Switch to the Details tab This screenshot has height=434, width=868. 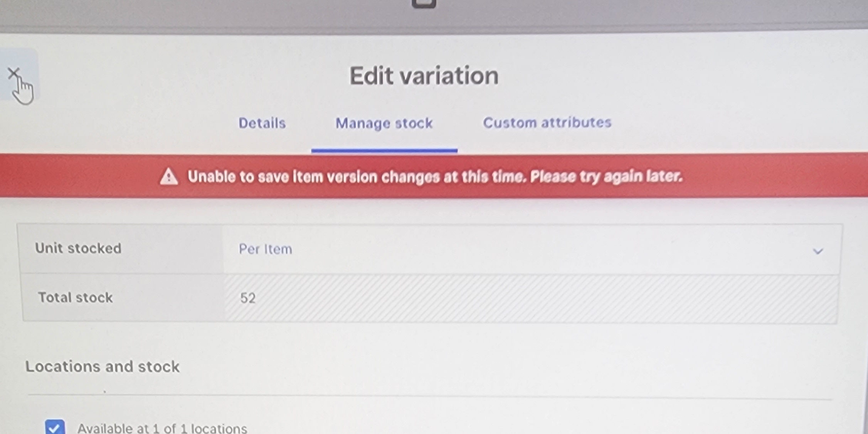262,123
